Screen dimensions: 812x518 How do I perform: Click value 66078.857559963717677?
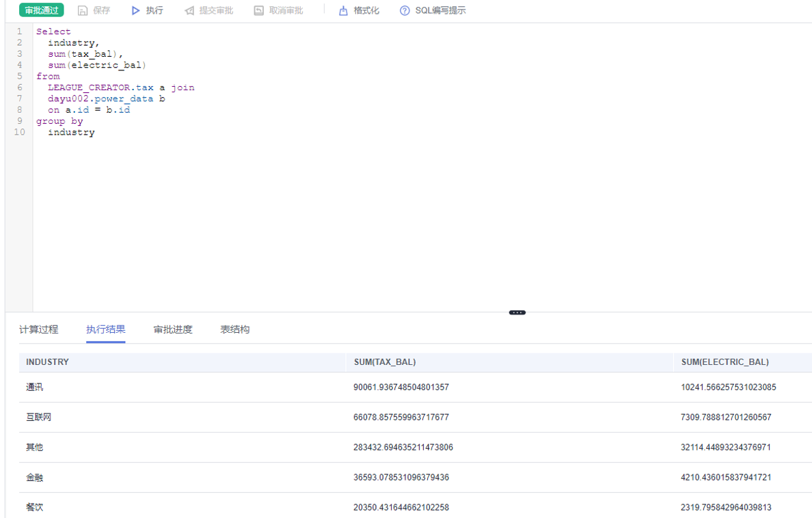(401, 417)
